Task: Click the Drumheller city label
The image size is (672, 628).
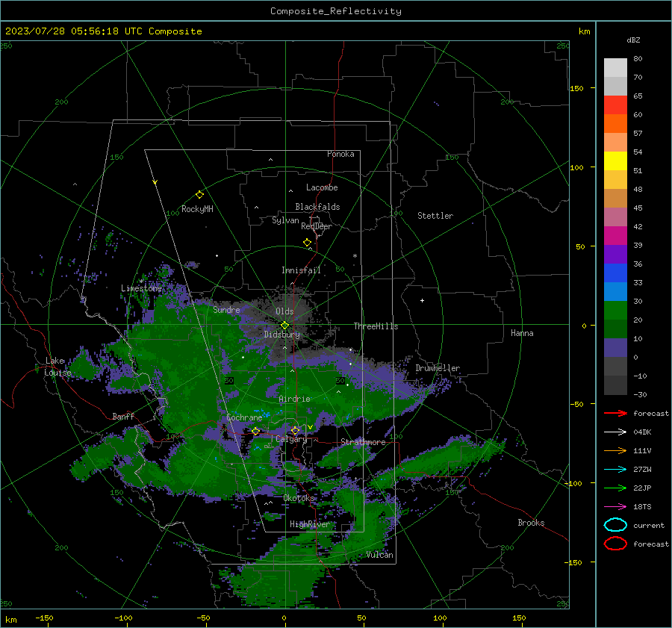Action: coord(438,368)
